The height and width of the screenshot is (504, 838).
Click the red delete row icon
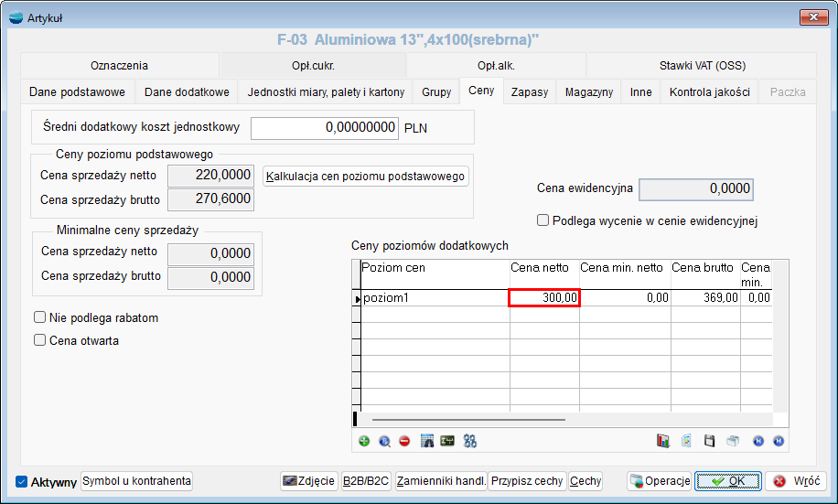point(404,441)
